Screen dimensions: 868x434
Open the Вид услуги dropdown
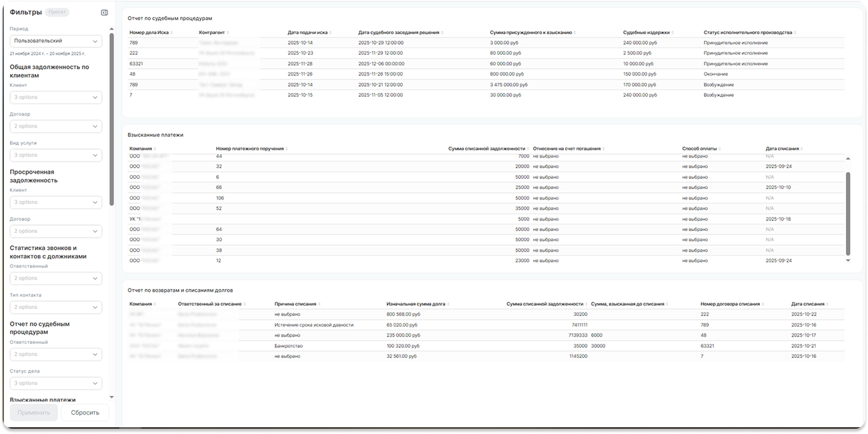pos(55,155)
